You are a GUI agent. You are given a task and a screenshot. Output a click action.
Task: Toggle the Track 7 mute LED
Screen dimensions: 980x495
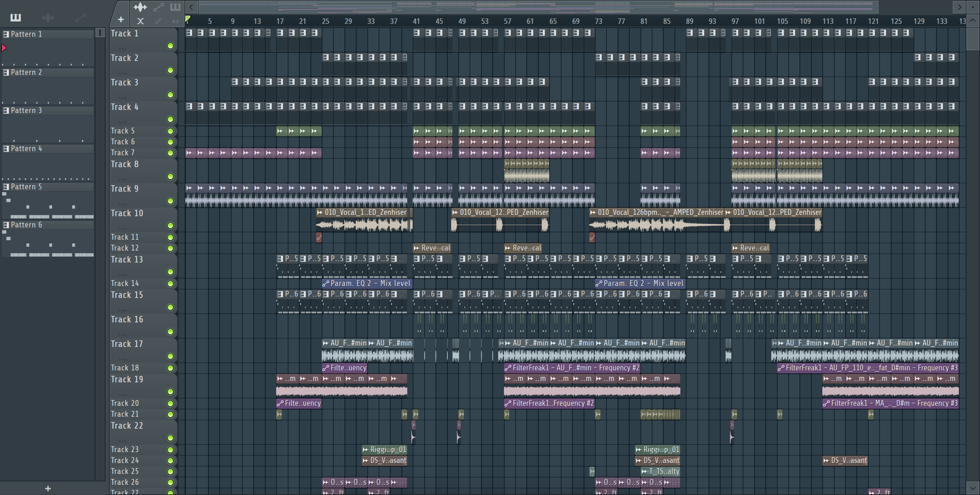click(171, 153)
